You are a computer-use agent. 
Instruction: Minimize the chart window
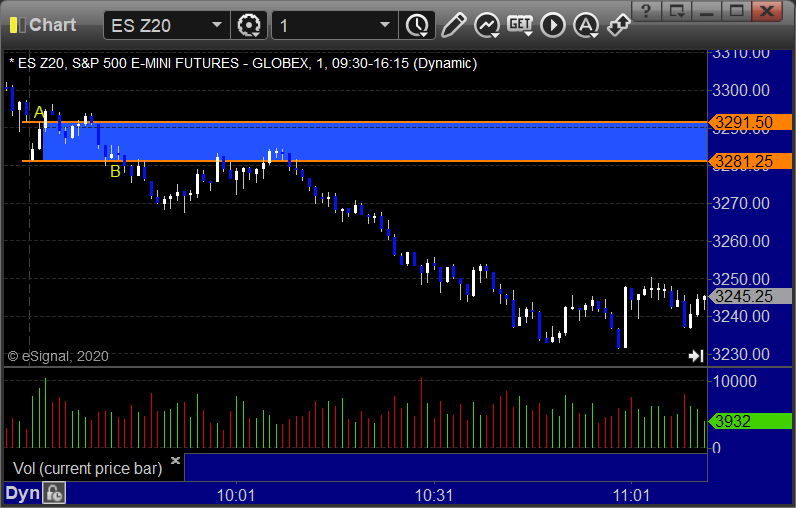point(706,11)
